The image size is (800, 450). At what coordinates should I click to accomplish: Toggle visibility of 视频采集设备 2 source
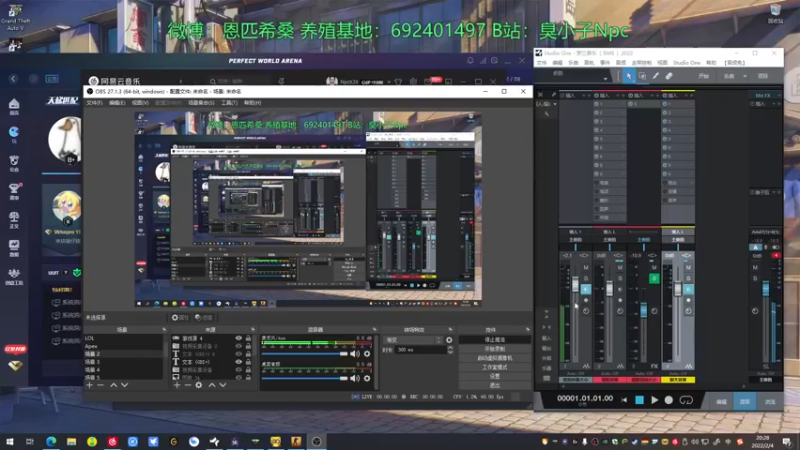point(238,346)
